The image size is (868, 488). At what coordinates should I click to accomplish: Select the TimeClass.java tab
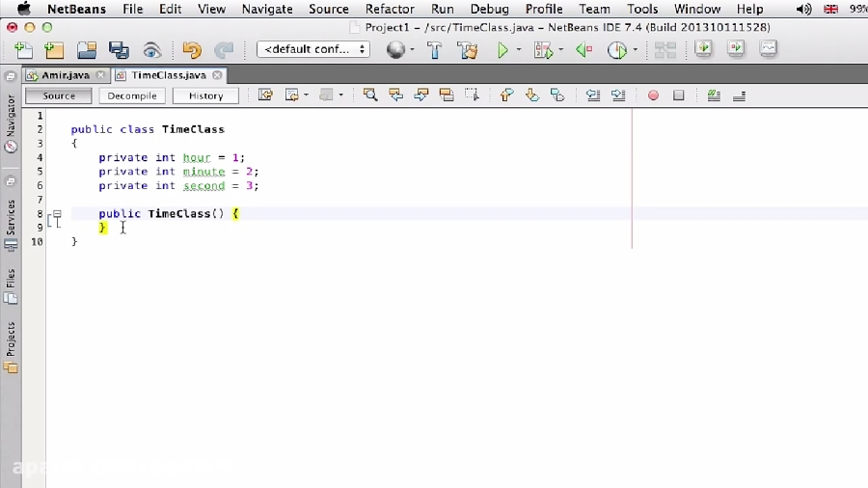click(x=168, y=74)
